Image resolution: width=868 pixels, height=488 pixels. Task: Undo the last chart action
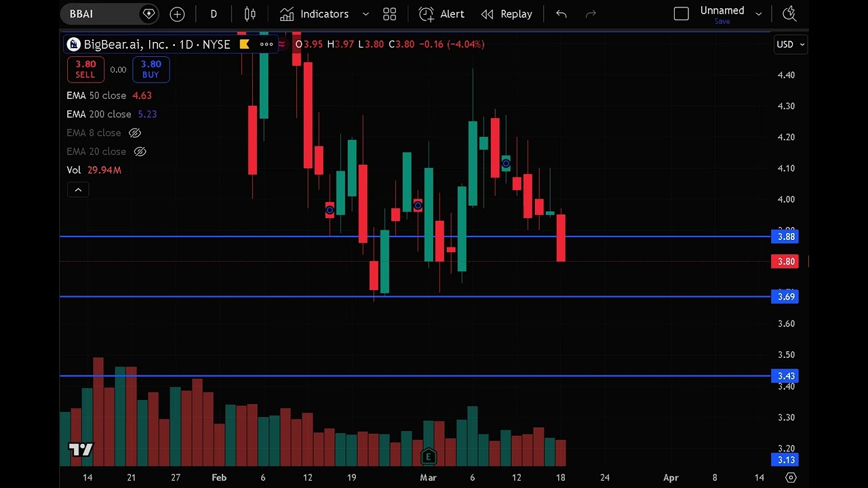pos(561,14)
